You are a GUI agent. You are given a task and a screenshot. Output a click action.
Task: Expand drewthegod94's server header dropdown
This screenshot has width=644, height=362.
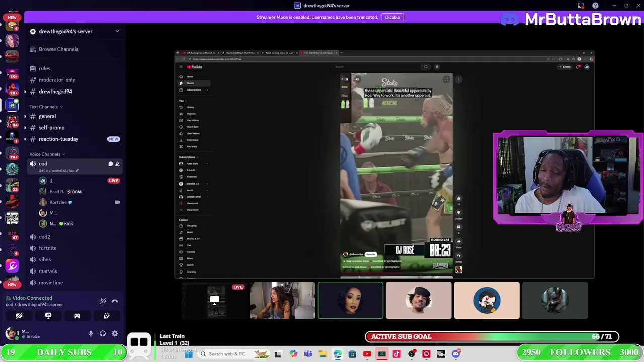[x=117, y=31]
